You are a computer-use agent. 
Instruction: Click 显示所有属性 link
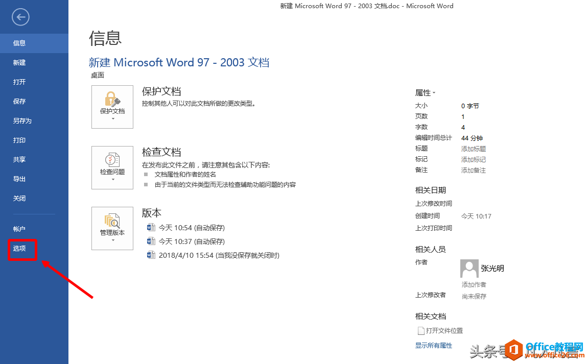434,345
